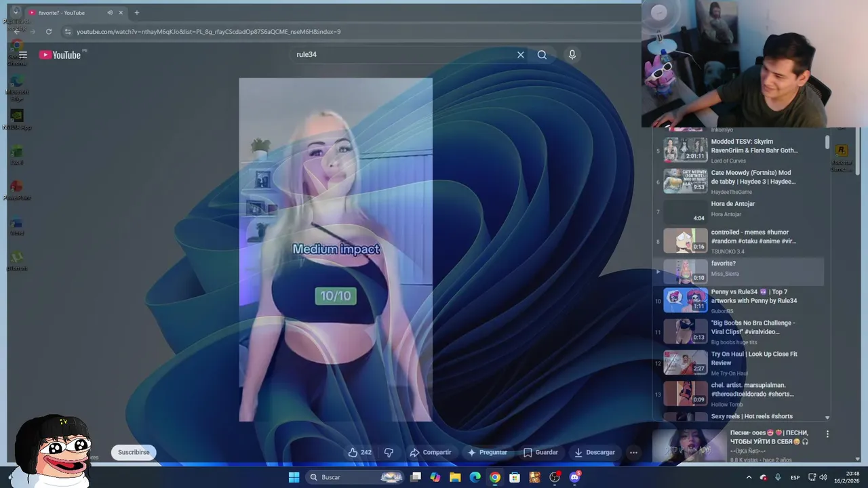Click the Compartir share button
Viewport: 868px width, 488px height.
tap(431, 452)
